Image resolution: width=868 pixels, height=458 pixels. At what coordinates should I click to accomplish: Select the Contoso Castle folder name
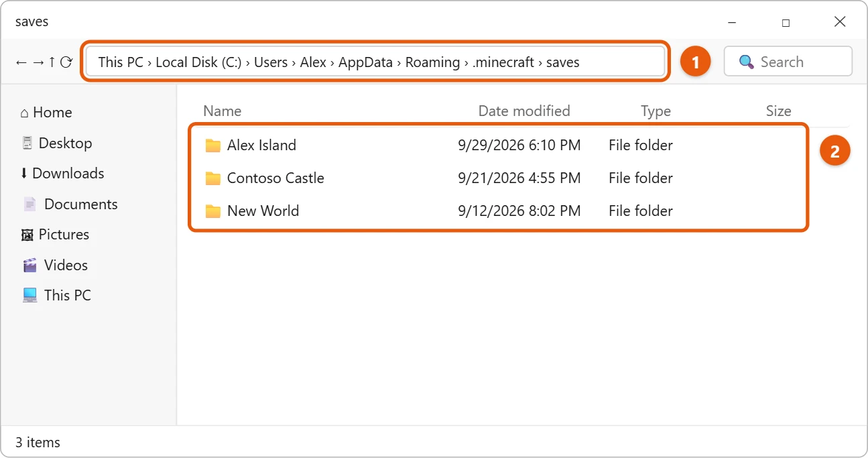pyautogui.click(x=275, y=178)
